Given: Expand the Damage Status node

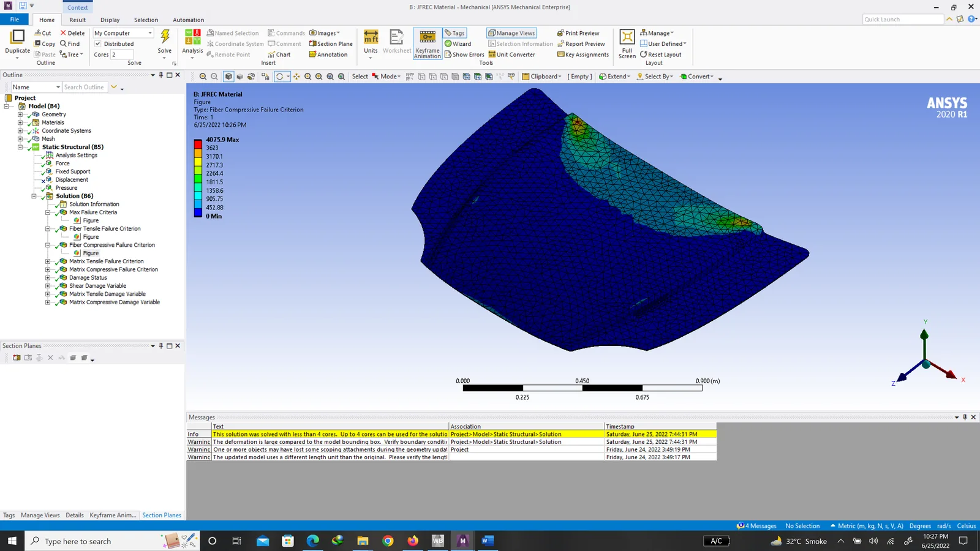Looking at the screenshot, I should [48, 278].
